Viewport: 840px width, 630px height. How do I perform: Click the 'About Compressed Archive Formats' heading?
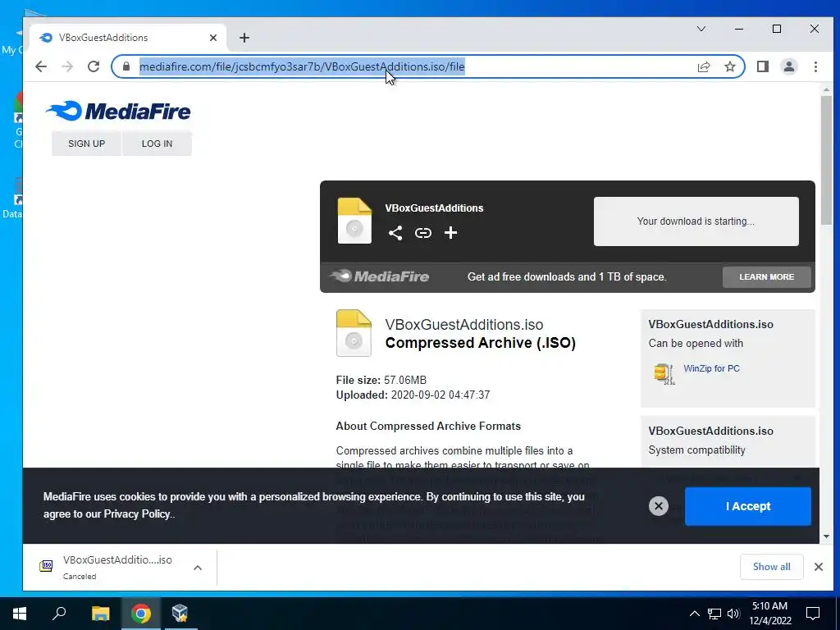click(x=428, y=427)
